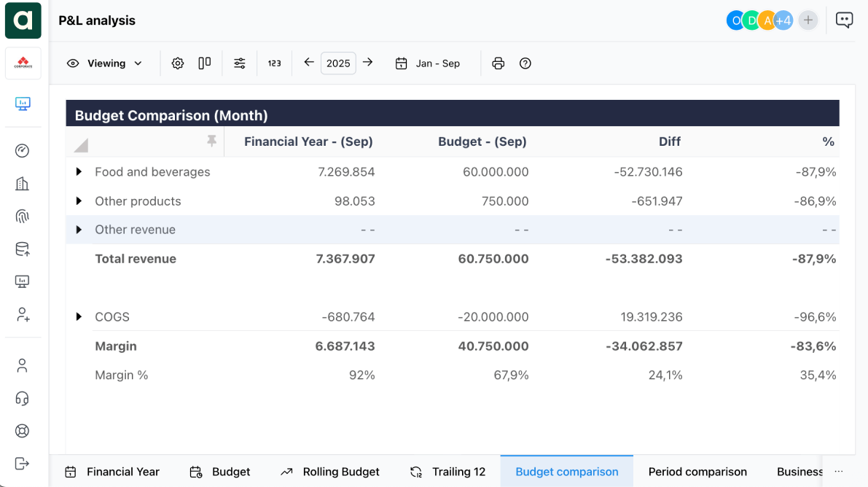This screenshot has height=487, width=868.
Task: Expand the Other products row
Action: [x=79, y=201]
